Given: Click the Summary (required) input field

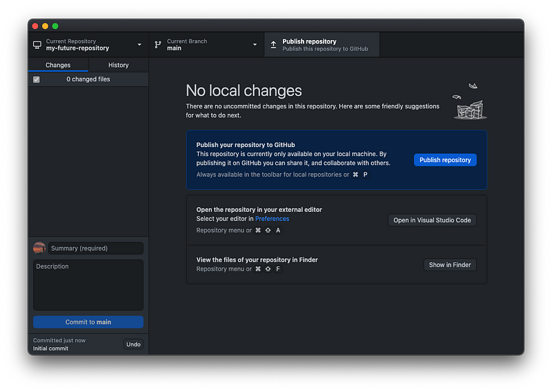Looking at the screenshot, I should tap(96, 248).
